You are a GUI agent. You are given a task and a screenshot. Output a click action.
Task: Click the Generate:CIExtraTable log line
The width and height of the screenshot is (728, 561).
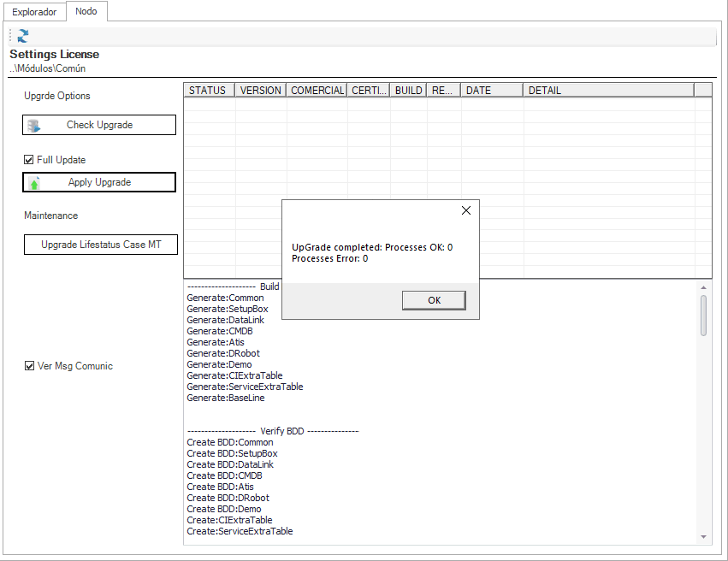[x=234, y=376]
